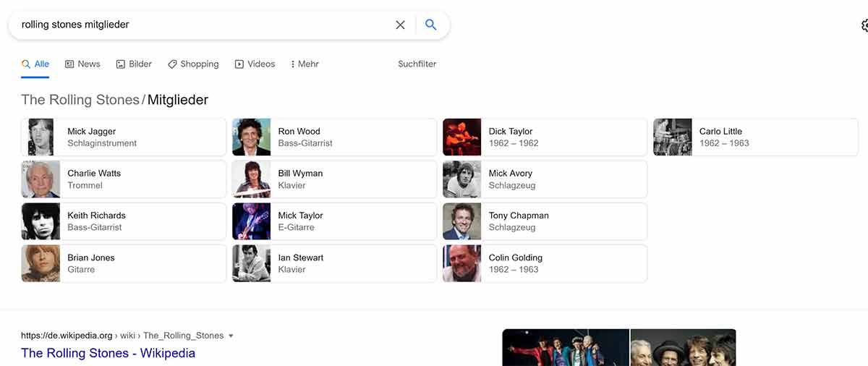The image size is (868, 366).
Task: Open Suchfilter options
Action: point(417,64)
